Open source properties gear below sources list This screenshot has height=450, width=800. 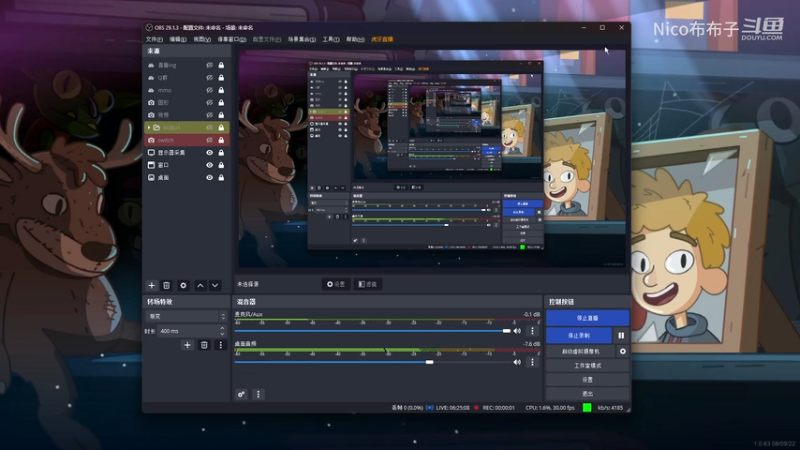pos(183,285)
